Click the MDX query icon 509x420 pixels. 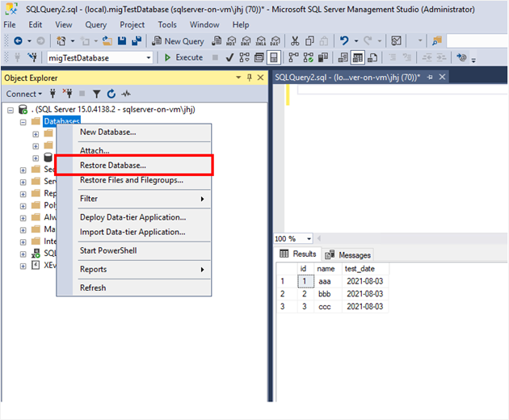pos(231,41)
